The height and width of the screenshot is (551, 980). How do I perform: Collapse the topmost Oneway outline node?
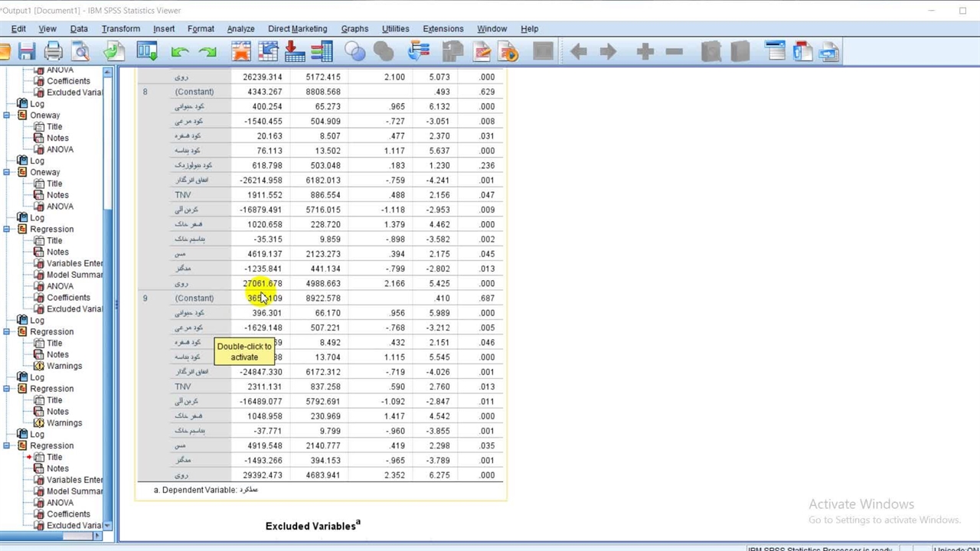pos(7,116)
